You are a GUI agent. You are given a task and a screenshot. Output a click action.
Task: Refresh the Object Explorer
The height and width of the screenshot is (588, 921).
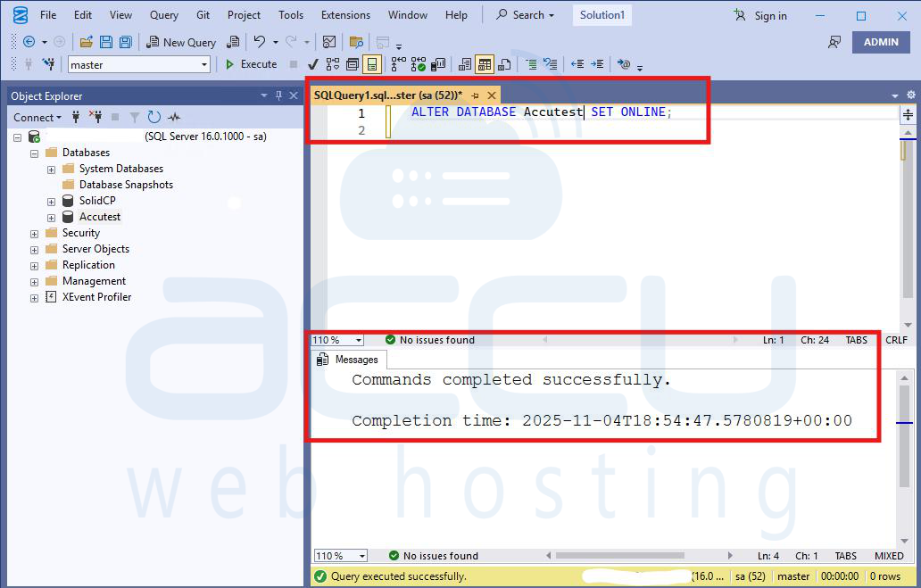point(153,117)
